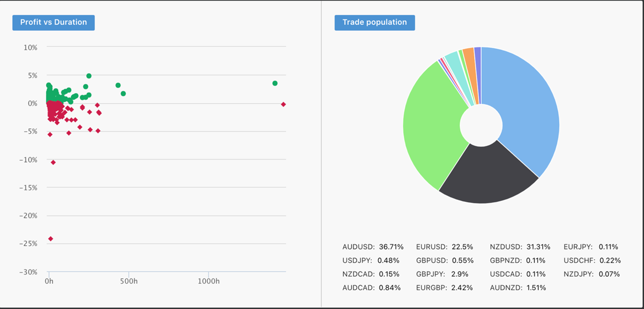Screen dimensions: 644x309
Task: Click the AUDNZD 1.51% legend entry
Action: click(x=518, y=288)
